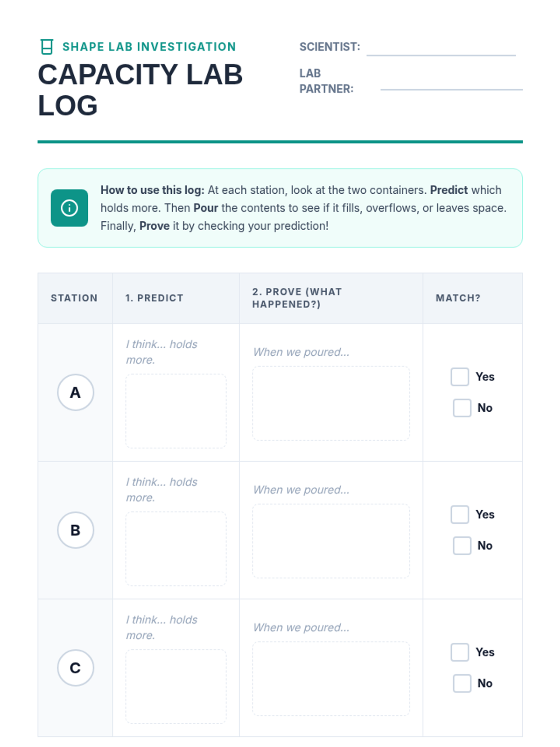Check No for Station C match

462,683
